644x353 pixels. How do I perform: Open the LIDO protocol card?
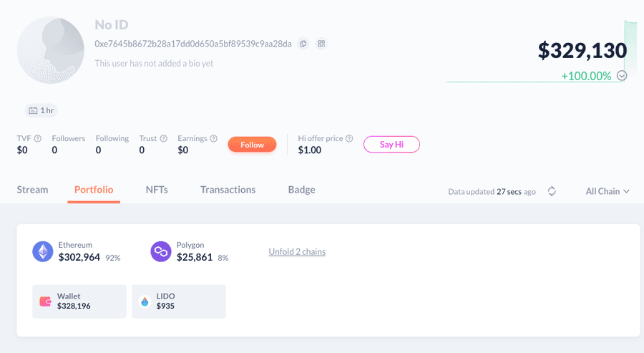tap(179, 301)
